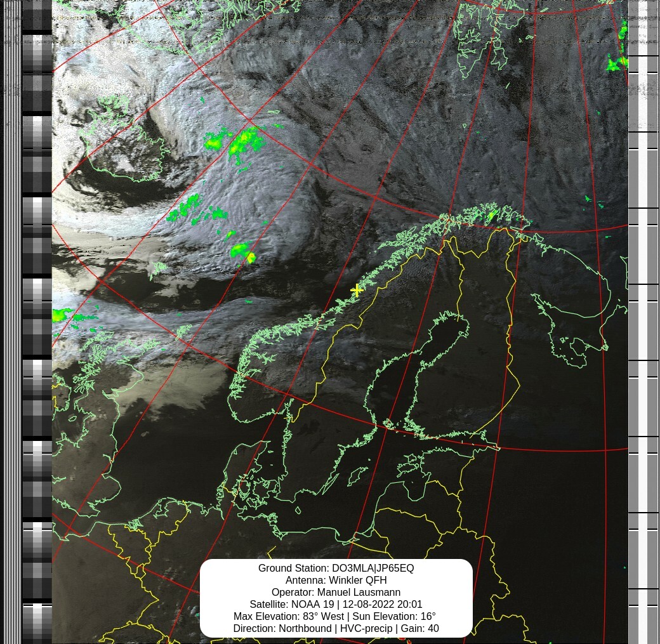660x644 pixels.
Task: Click the yellow ground station cross marker
Action: [x=357, y=290]
